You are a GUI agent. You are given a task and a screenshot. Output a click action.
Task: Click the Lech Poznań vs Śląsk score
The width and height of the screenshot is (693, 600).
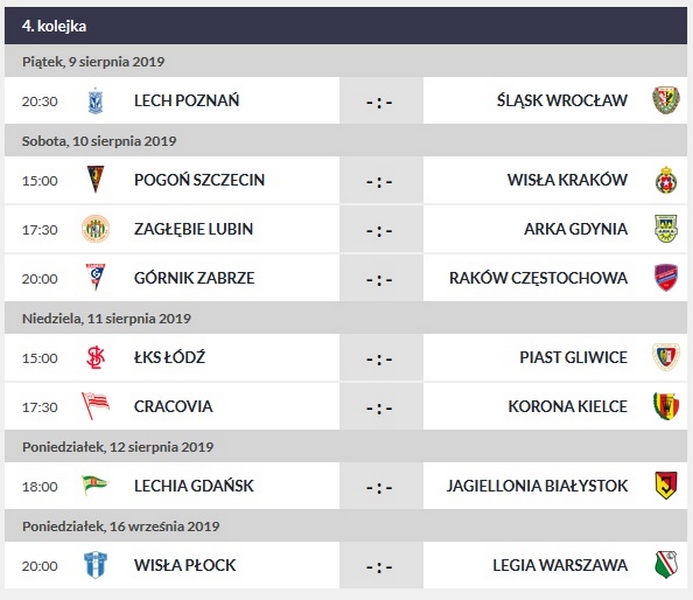379,101
